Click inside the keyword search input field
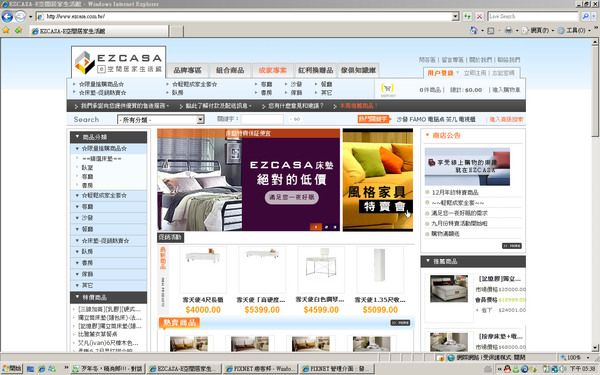The width and height of the screenshot is (600, 375). [262, 119]
